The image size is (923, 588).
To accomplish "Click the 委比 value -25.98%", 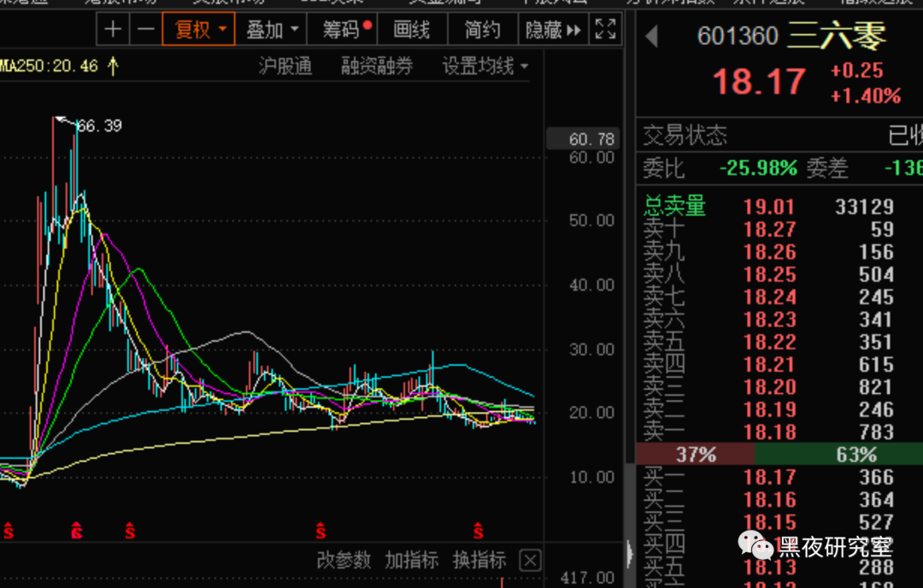I will coord(758,168).
